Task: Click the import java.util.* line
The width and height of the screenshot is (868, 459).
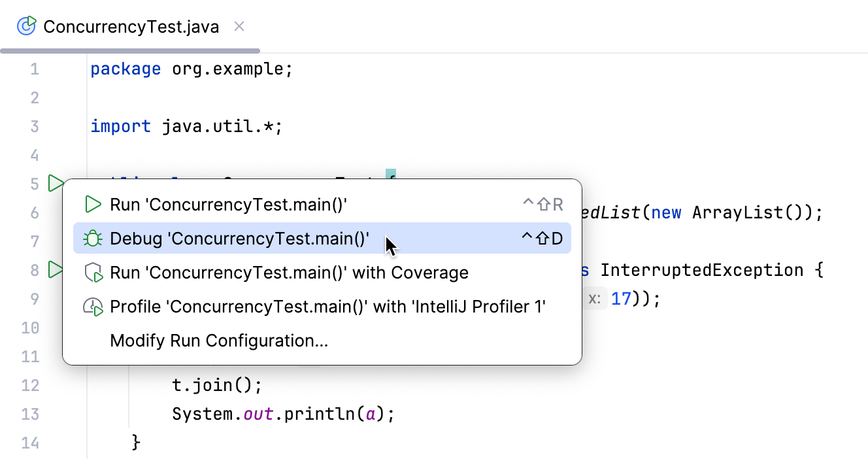Action: coord(186,126)
